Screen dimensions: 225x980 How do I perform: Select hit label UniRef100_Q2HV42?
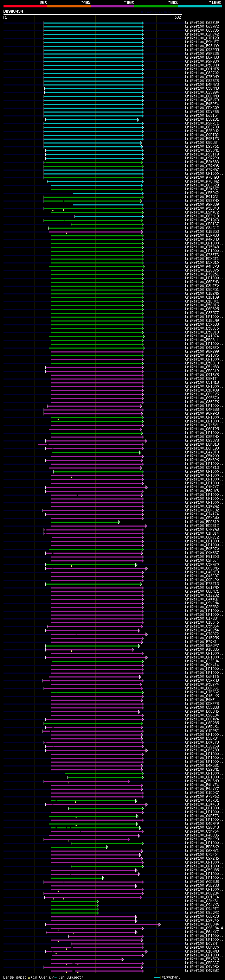click(202, 34)
